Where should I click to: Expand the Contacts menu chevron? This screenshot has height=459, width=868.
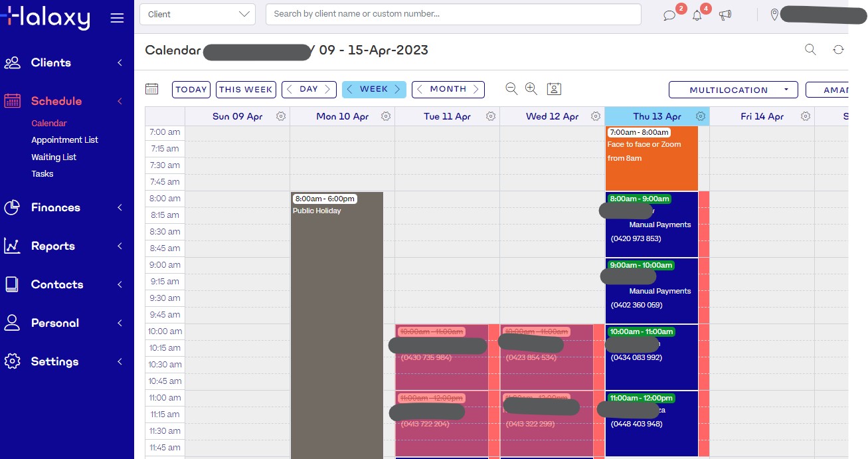(x=120, y=284)
